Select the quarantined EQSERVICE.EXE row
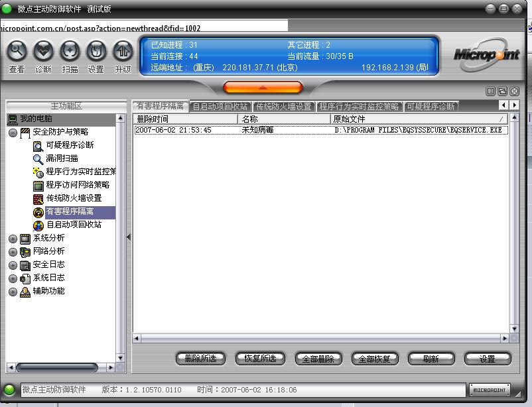The width and height of the screenshot is (532, 407). pyautogui.click(x=321, y=130)
